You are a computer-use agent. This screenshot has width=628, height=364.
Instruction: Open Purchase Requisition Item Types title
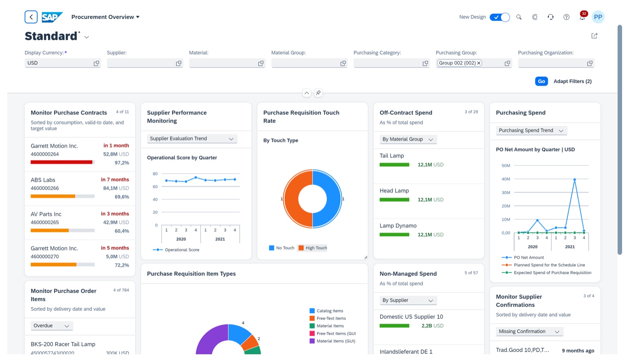click(191, 274)
